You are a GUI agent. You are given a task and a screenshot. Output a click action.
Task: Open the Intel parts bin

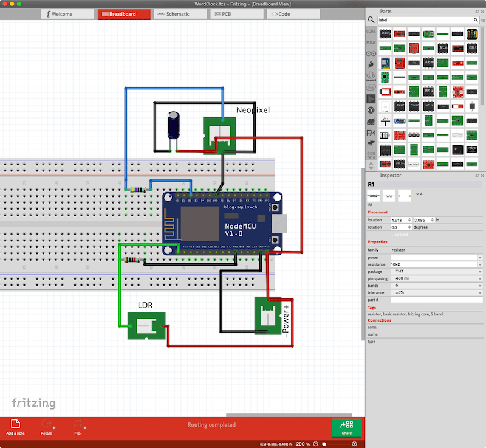pyautogui.click(x=371, y=88)
